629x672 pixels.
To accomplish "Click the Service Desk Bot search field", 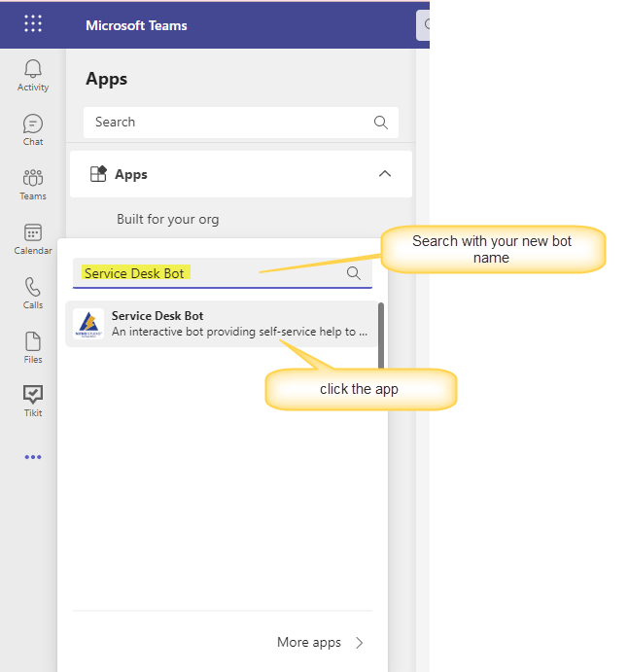I will pos(223,273).
